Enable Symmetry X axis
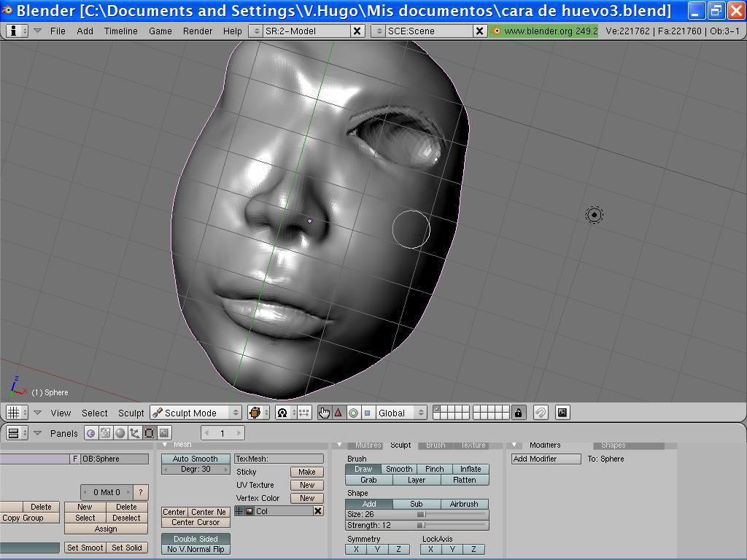The width and height of the screenshot is (747, 560). [356, 549]
